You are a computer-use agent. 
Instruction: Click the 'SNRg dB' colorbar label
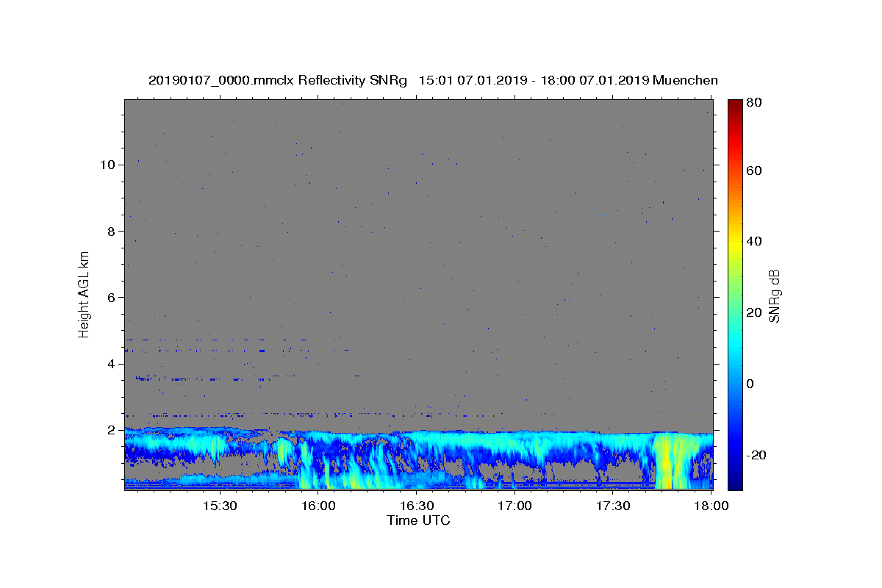(x=774, y=295)
